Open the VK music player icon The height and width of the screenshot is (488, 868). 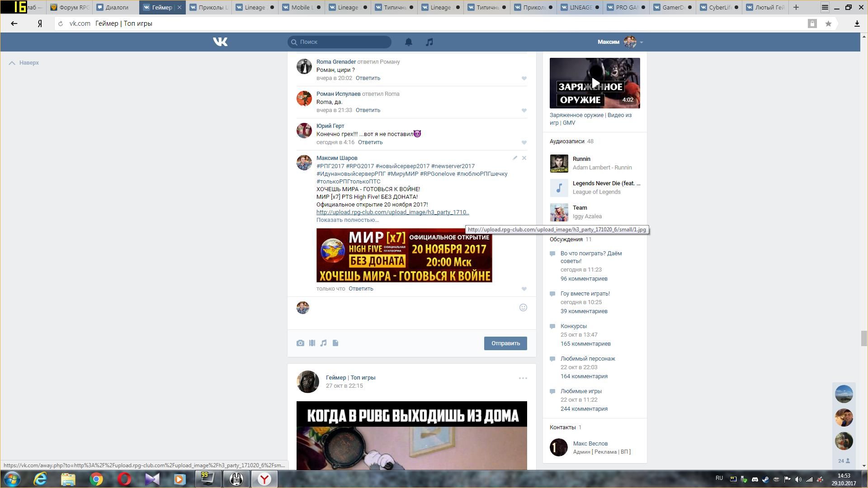429,42
